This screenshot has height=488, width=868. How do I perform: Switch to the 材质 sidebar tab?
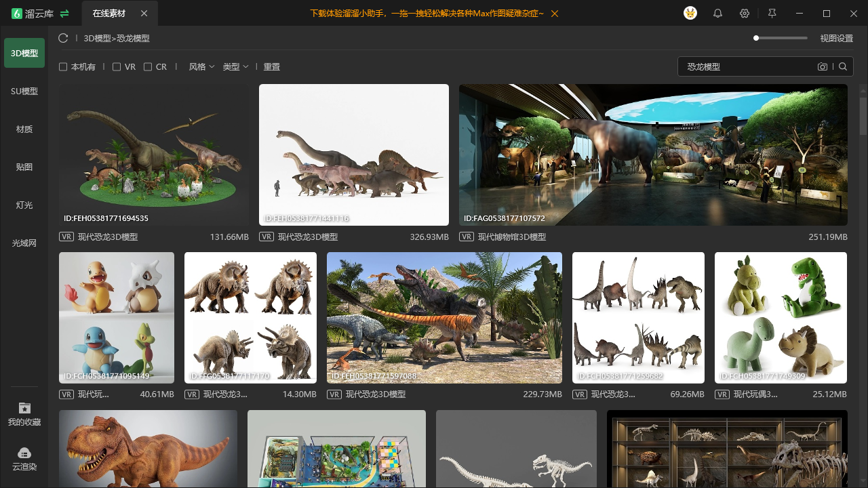click(x=24, y=129)
